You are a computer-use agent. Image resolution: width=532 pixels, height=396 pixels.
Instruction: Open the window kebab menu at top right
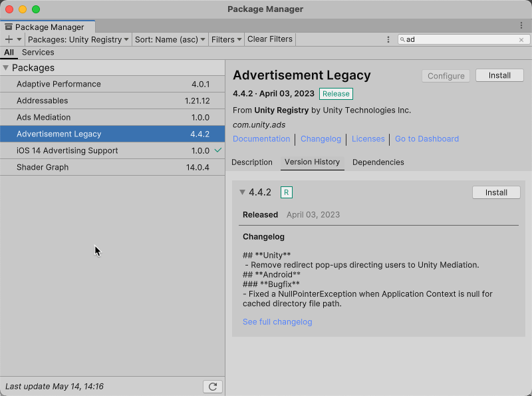tap(521, 25)
